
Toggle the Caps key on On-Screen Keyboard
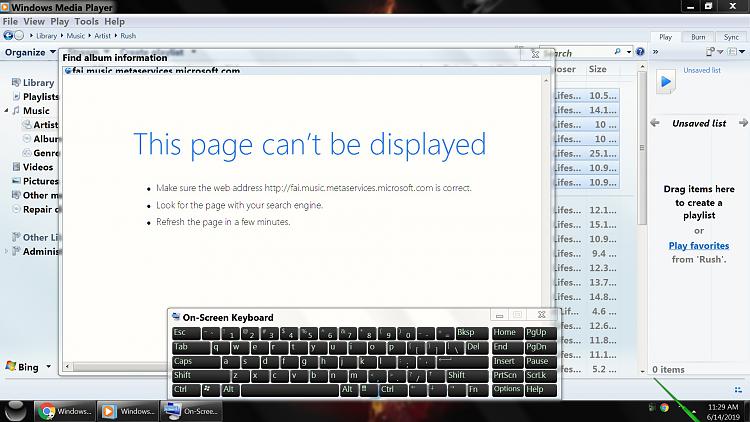[x=196, y=362]
